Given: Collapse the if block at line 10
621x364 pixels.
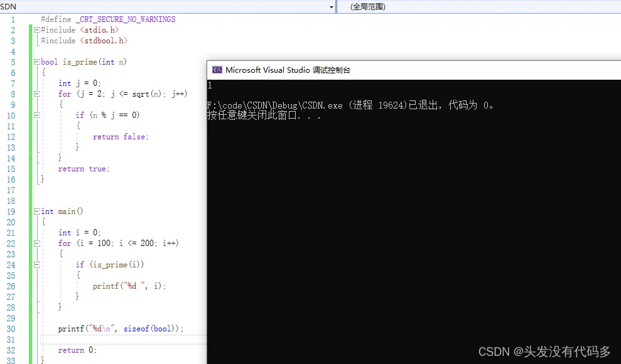Looking at the screenshot, I should tap(37, 115).
